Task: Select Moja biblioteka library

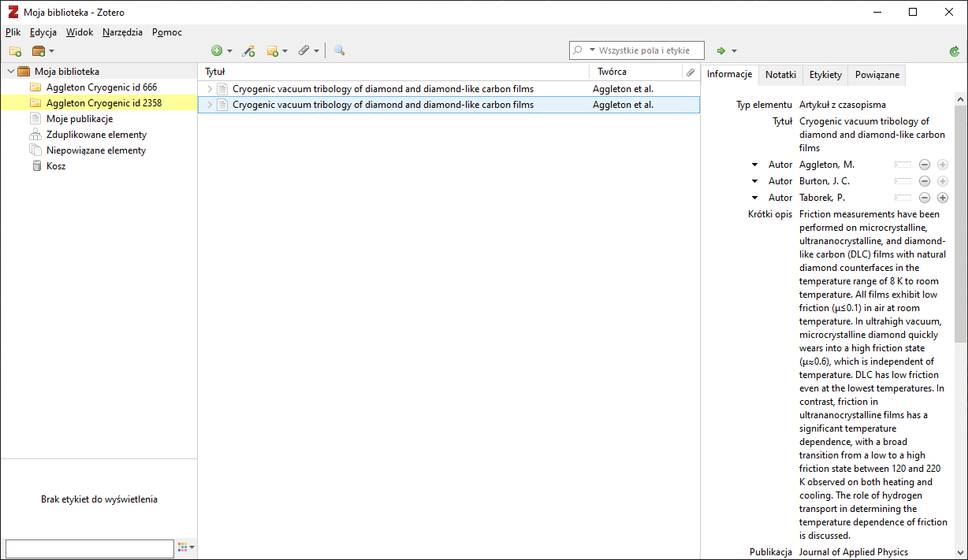Action: 66,72
